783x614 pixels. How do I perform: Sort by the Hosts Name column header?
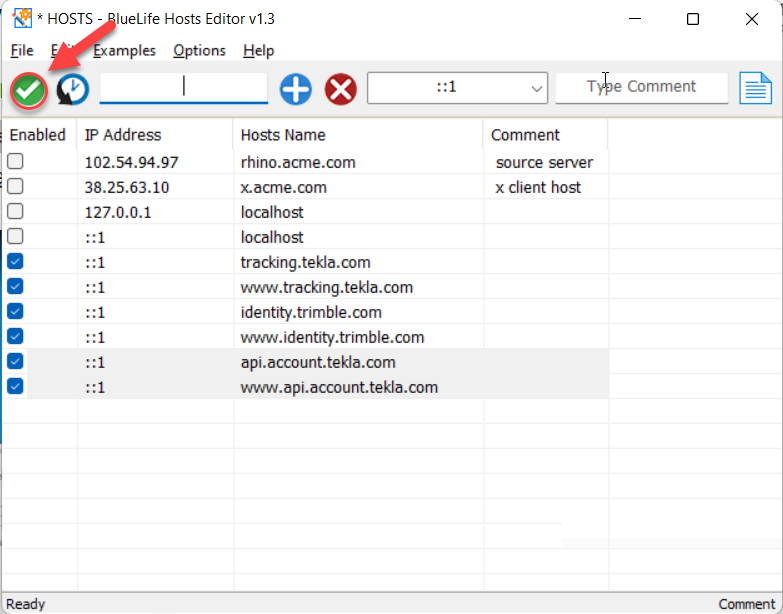click(283, 135)
